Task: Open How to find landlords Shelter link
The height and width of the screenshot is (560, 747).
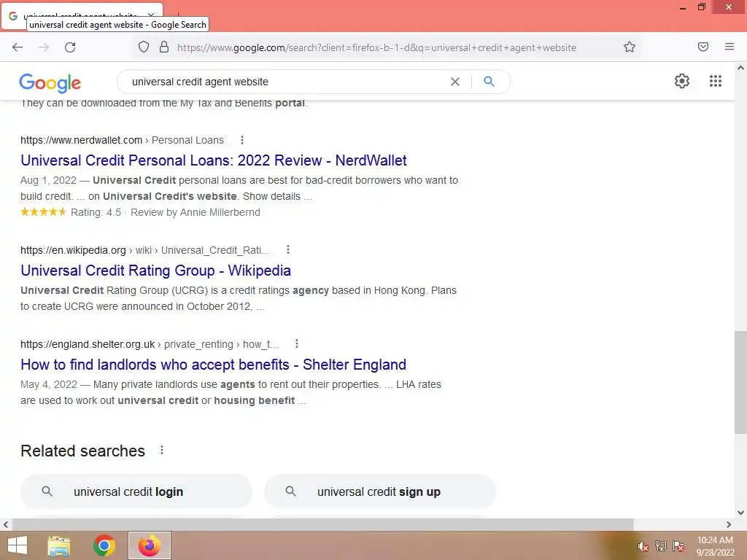Action: 214,365
